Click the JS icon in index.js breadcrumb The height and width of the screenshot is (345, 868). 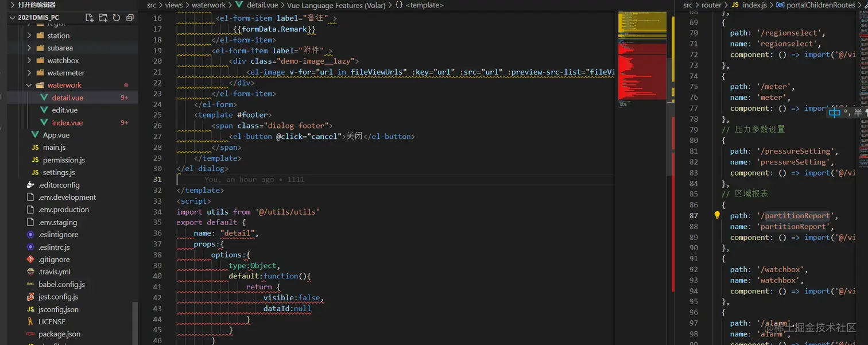click(735, 5)
